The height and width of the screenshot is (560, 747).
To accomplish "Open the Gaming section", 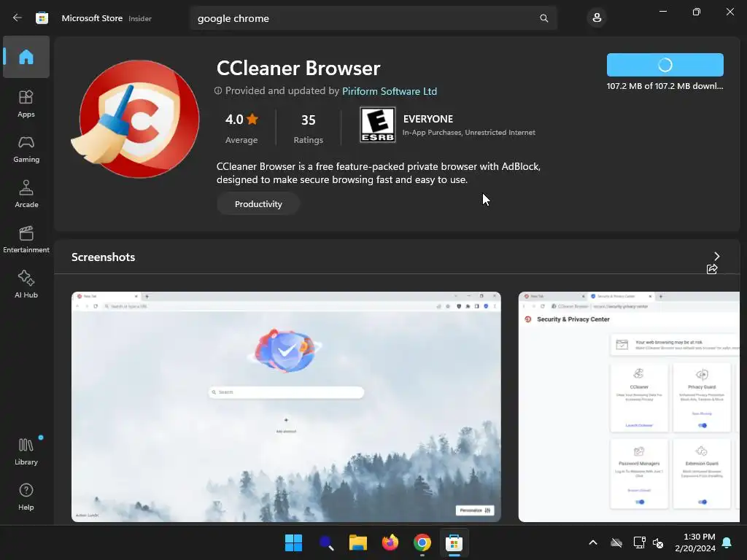I will 26,149.
